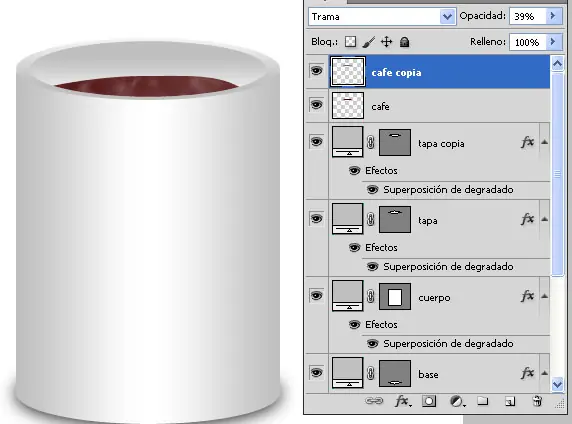Viewport: 572px width, 424px height.
Task: Collapse effects of tapa copia layer
Action: click(544, 142)
